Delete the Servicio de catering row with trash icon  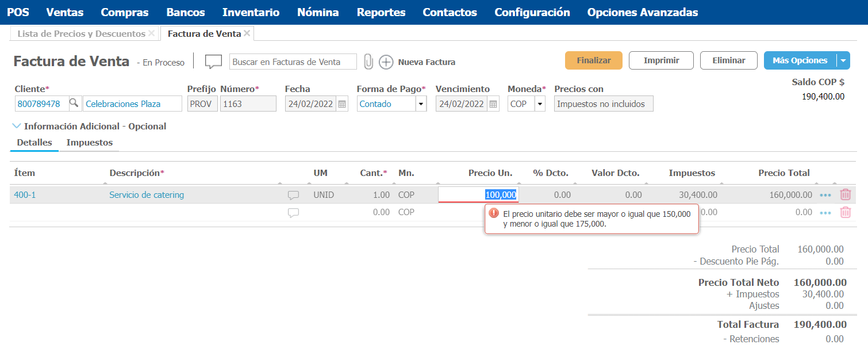point(845,195)
